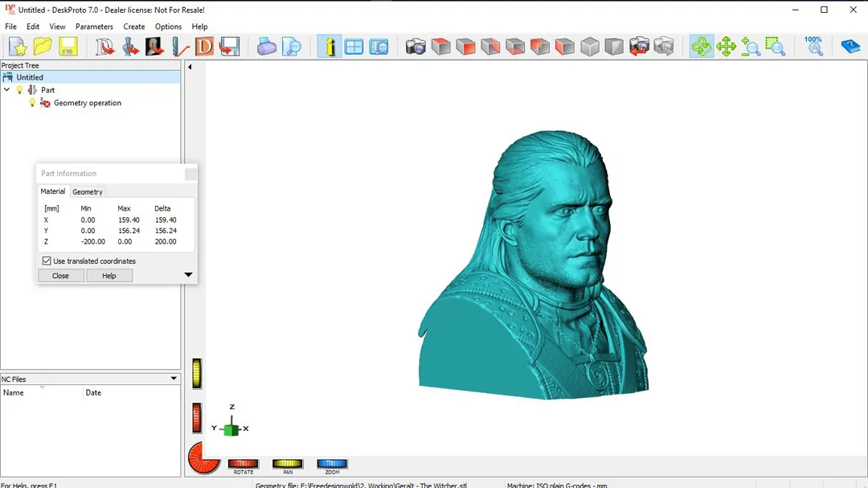Open print preview with page-magnifier icon
Screen dimensions: 868x488
(291, 47)
